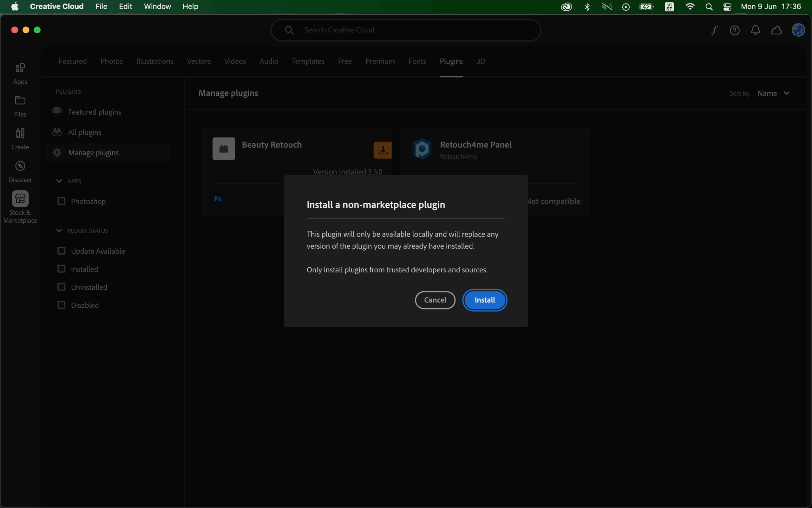The image size is (812, 508).
Task: Click the Retouch4me Panel hexagon icon
Action: pyautogui.click(x=422, y=149)
